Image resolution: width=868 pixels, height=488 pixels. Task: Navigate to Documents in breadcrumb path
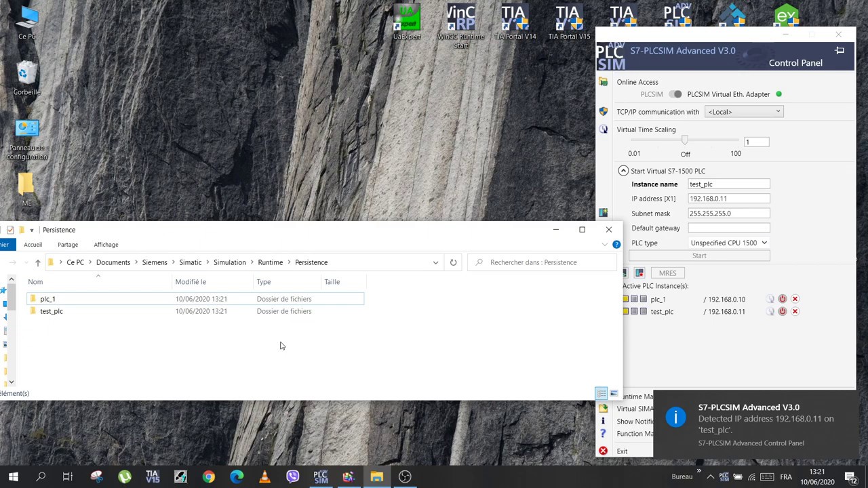coord(113,262)
